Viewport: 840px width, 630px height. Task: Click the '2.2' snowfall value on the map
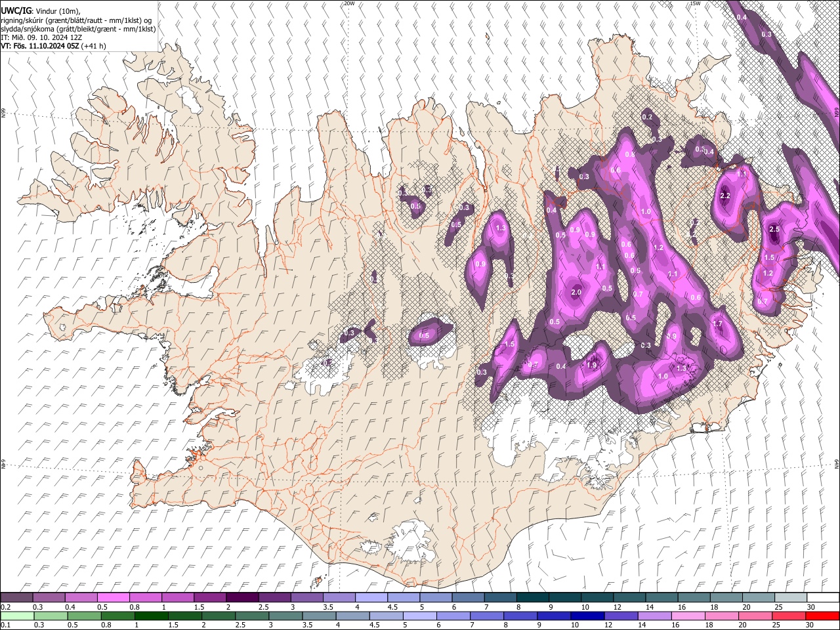point(725,196)
